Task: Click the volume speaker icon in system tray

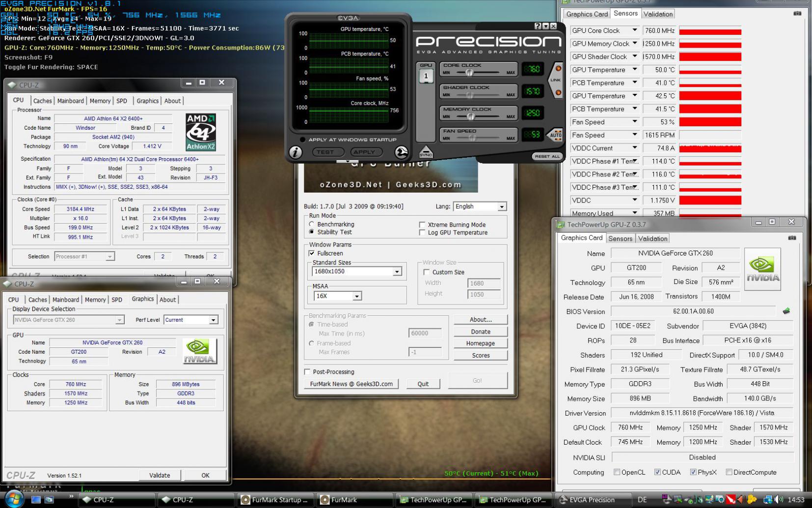Action: (778, 500)
